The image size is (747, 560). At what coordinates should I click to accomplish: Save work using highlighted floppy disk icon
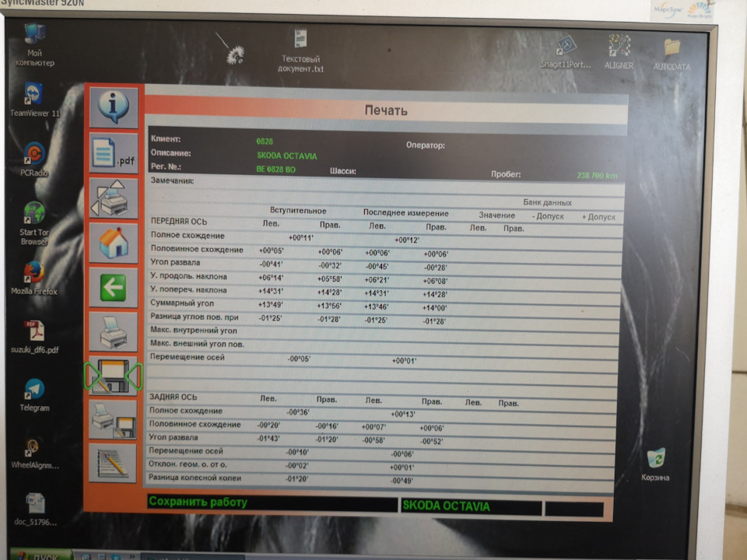(114, 376)
